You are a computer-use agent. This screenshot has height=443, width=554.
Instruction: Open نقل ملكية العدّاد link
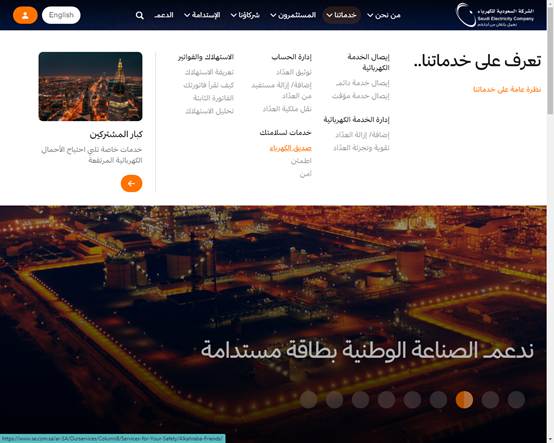coord(287,109)
